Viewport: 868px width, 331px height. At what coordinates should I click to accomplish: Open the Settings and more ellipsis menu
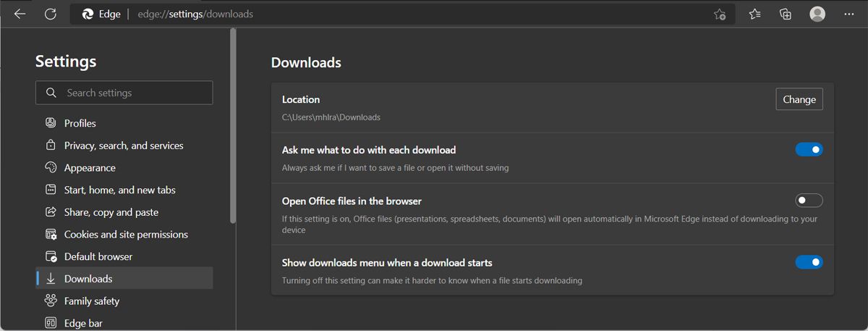coord(848,14)
